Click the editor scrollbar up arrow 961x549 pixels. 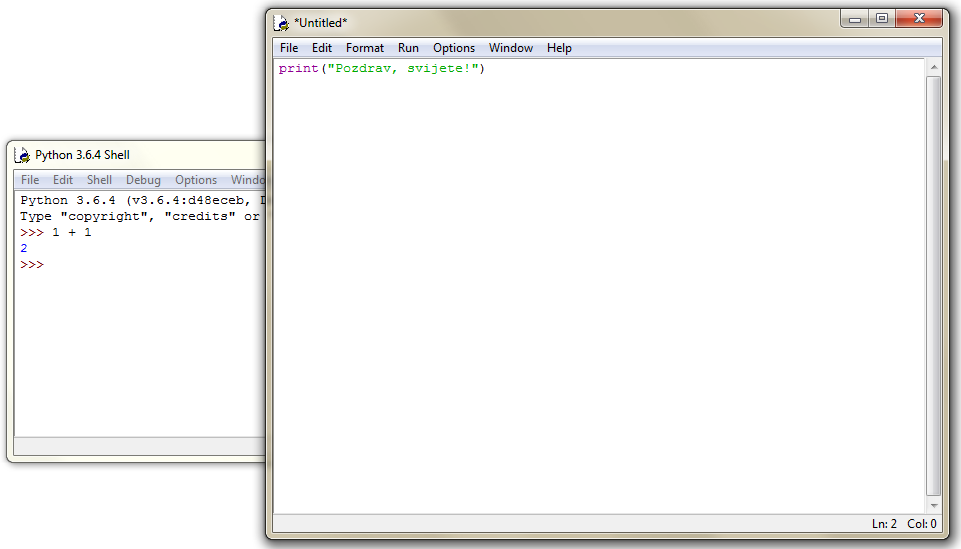tap(933, 67)
